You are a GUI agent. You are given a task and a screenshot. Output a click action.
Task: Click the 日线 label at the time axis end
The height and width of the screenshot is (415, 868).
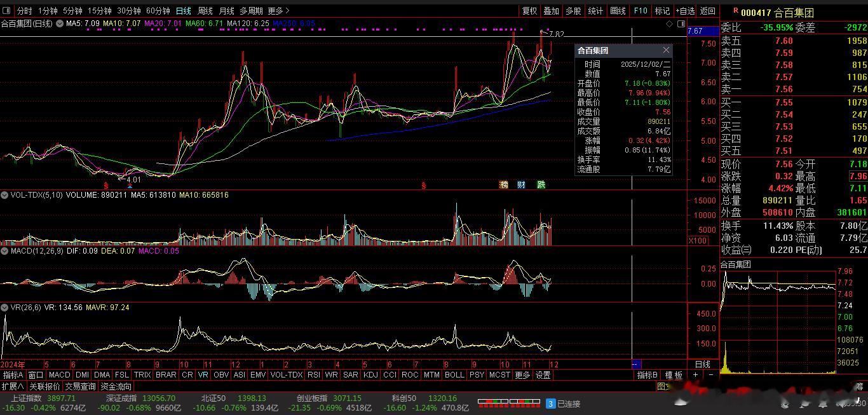[x=702, y=364]
